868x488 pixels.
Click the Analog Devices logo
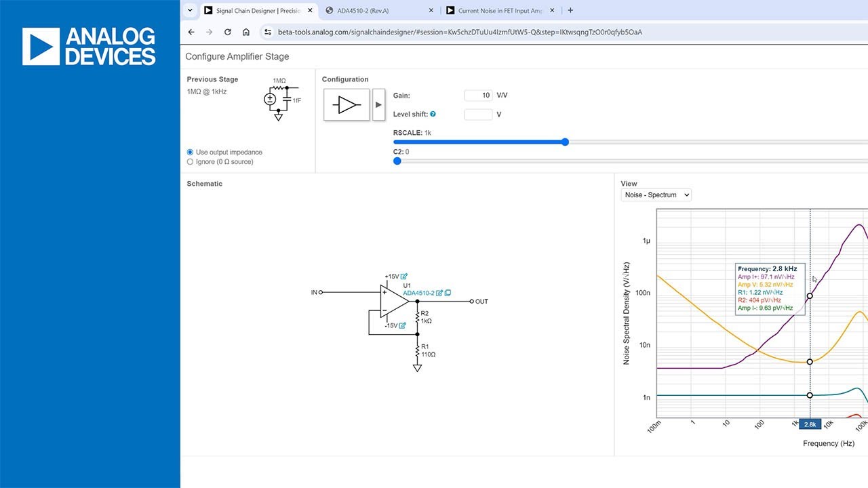click(x=89, y=47)
